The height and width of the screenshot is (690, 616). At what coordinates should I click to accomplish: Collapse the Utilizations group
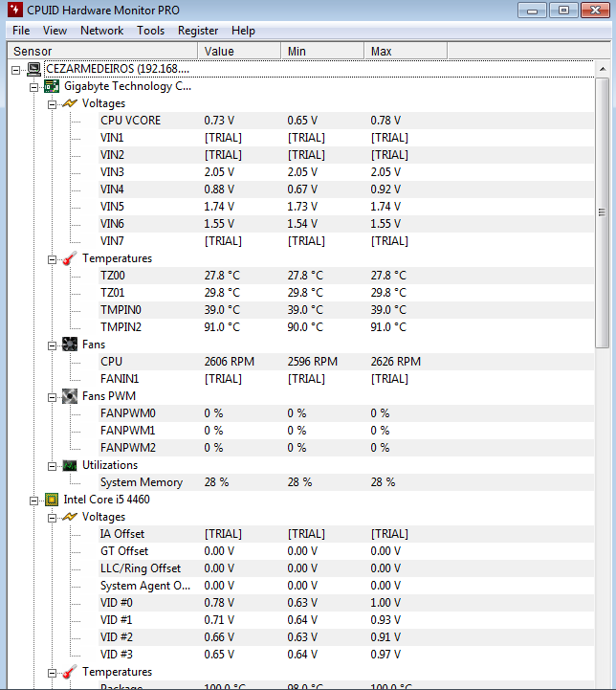[52, 466]
